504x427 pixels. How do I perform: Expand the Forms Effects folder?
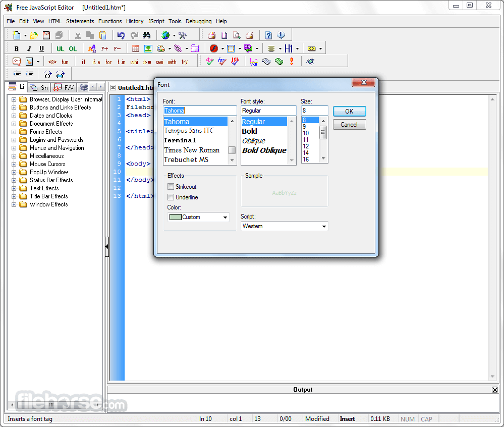tap(14, 132)
